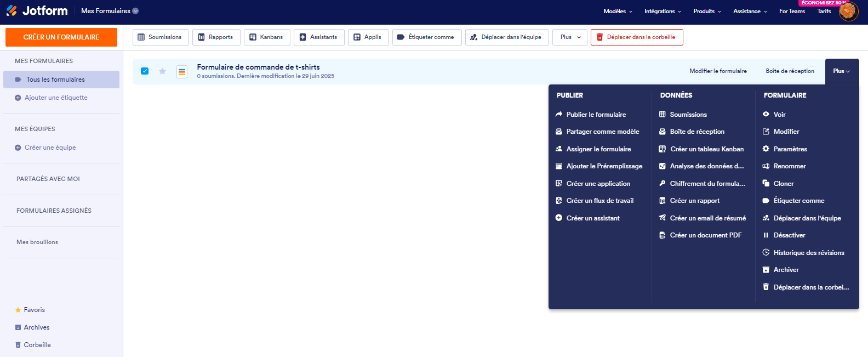Click the plus icon beside Ajouter une étiquette
This screenshot has width=868, height=357.
pos(18,98)
